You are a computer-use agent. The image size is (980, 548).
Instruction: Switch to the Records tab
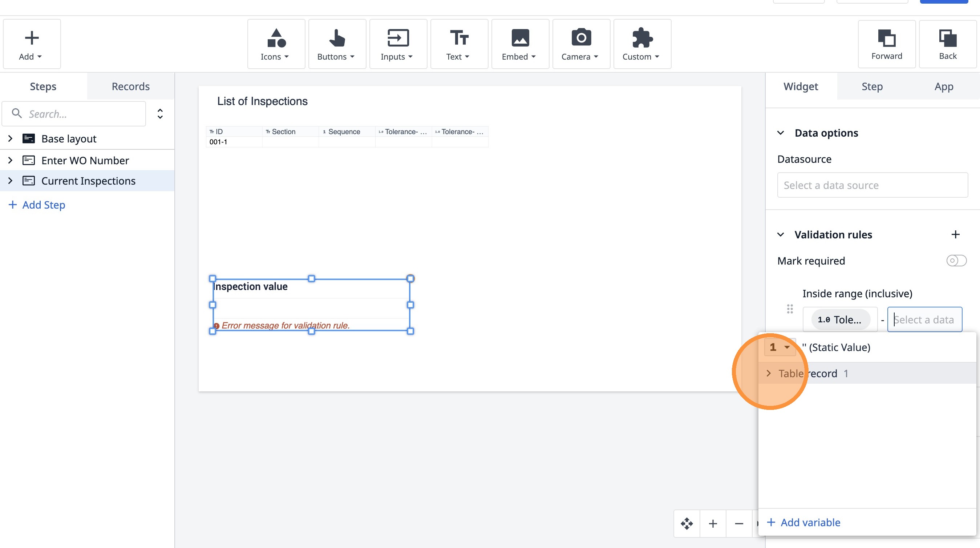(x=130, y=86)
